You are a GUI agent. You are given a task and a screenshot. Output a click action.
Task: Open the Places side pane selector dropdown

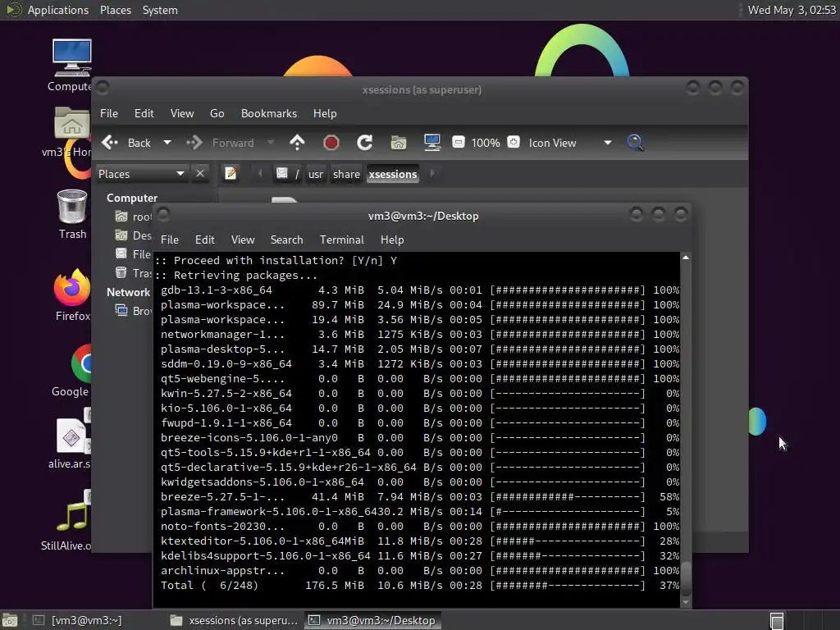click(141, 174)
